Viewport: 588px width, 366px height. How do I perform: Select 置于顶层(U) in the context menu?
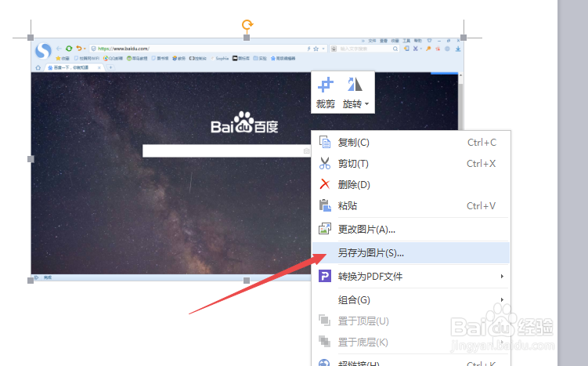[x=411, y=321]
